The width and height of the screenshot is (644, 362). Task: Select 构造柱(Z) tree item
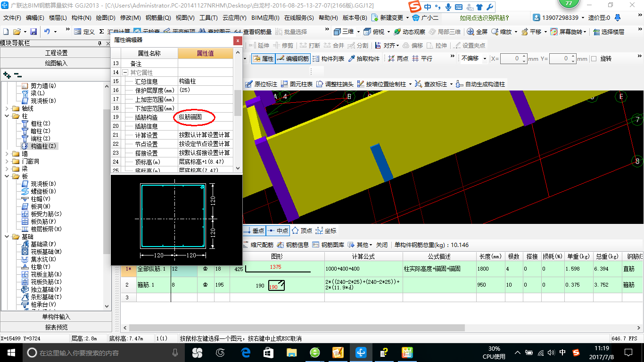[x=40, y=146]
